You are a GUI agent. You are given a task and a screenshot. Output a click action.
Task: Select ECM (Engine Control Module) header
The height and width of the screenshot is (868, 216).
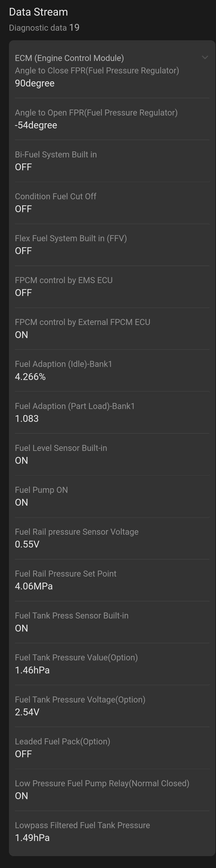69,58
